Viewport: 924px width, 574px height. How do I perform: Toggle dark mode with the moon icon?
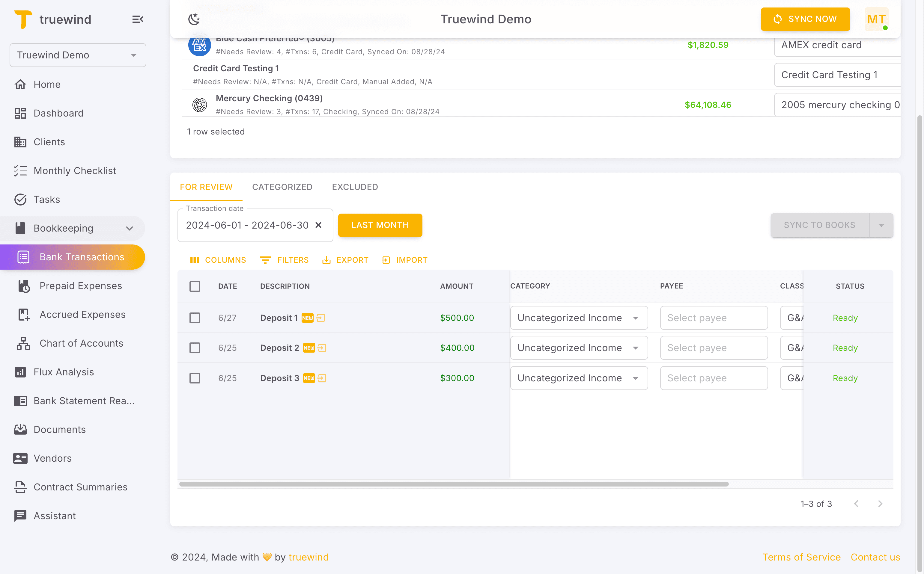click(x=194, y=19)
